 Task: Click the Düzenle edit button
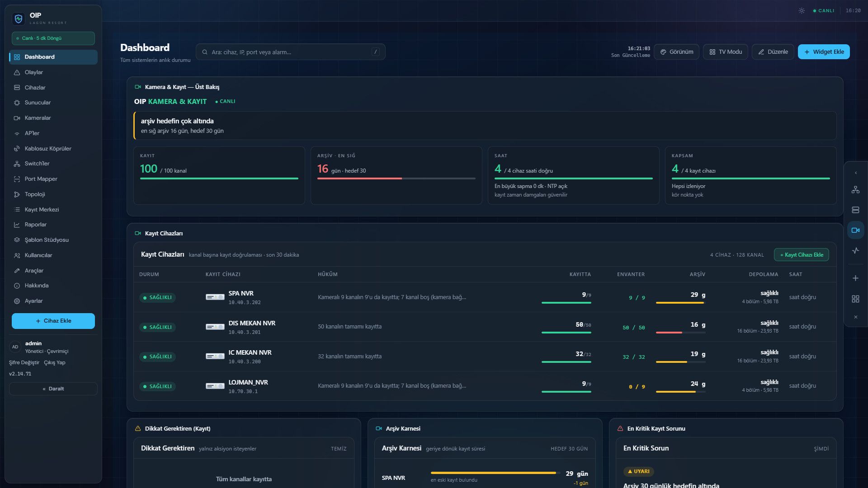tap(773, 52)
